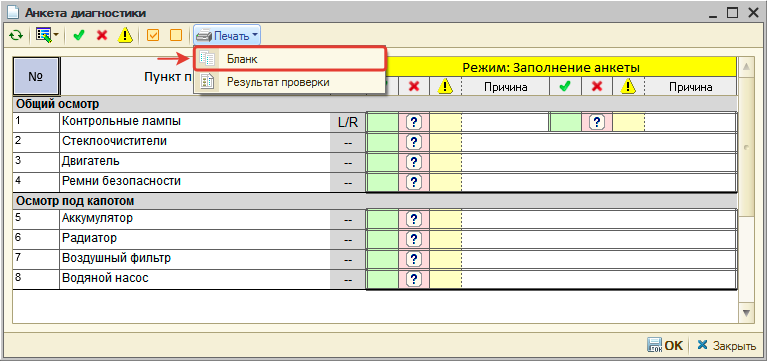
Task: Mark Контрольные лампы green OK cell, left side
Action: tap(382, 122)
